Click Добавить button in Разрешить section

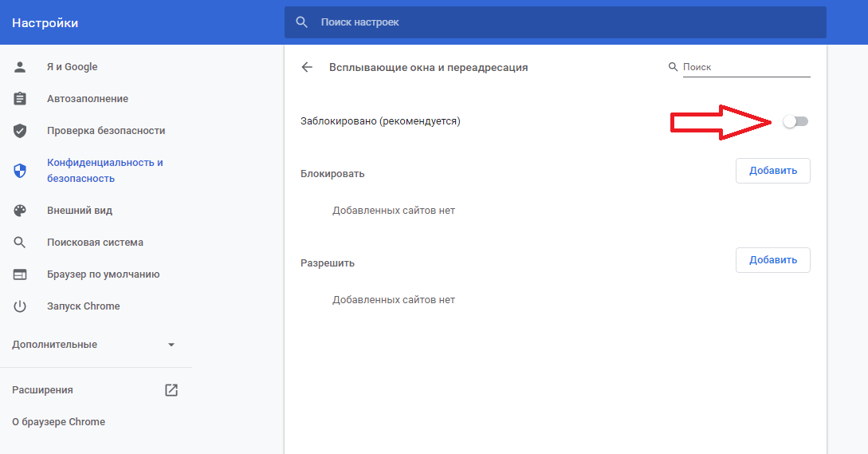click(x=772, y=260)
